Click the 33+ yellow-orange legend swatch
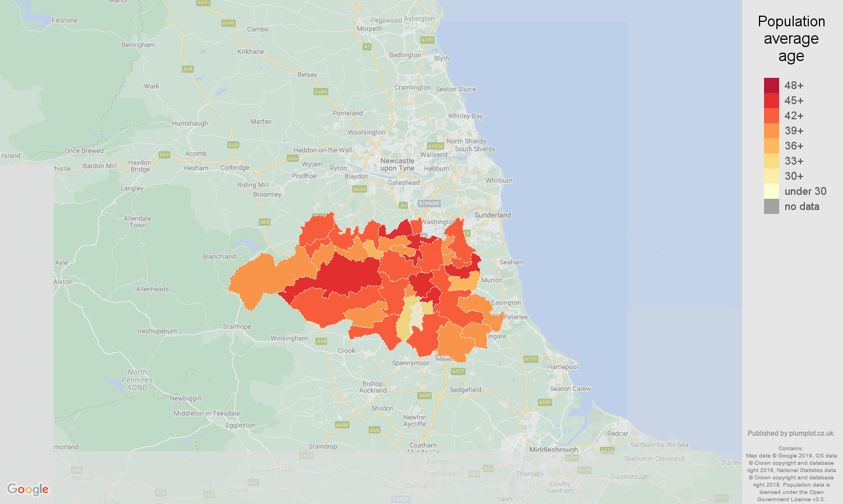The width and height of the screenshot is (843, 504). pos(771,161)
